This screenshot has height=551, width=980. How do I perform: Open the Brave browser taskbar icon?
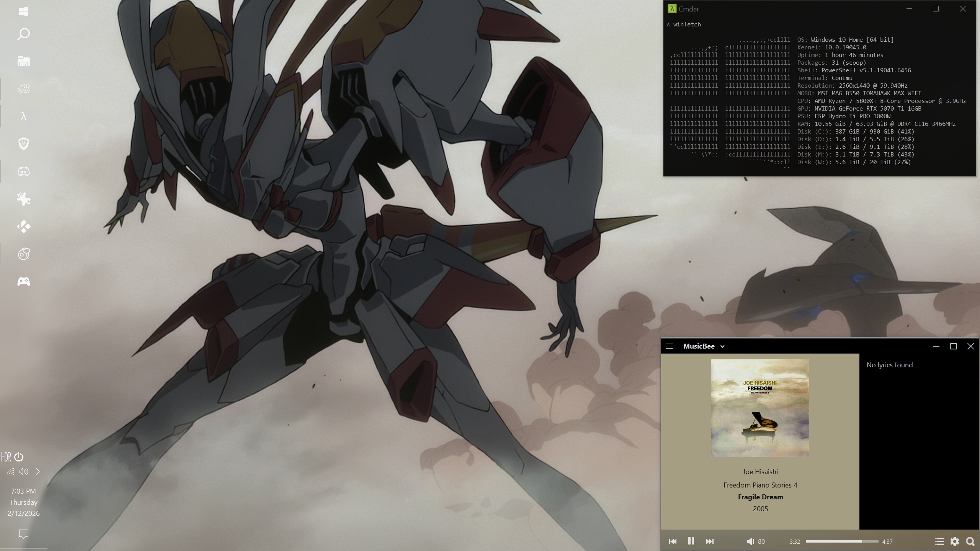tap(24, 144)
